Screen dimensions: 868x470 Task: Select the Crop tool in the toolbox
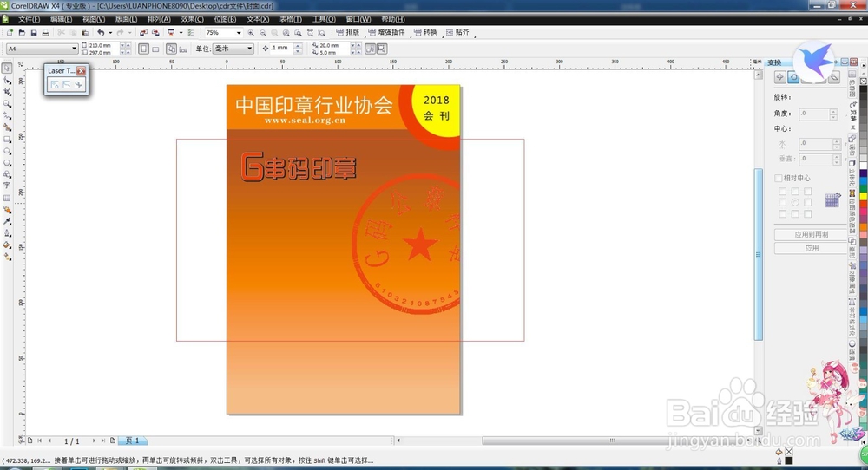coord(7,92)
